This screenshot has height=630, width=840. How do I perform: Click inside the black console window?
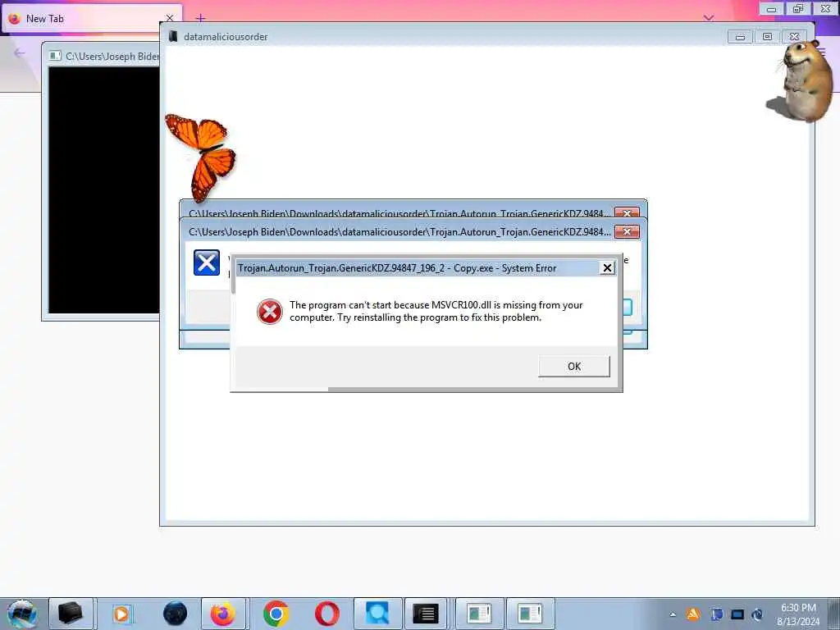103,190
